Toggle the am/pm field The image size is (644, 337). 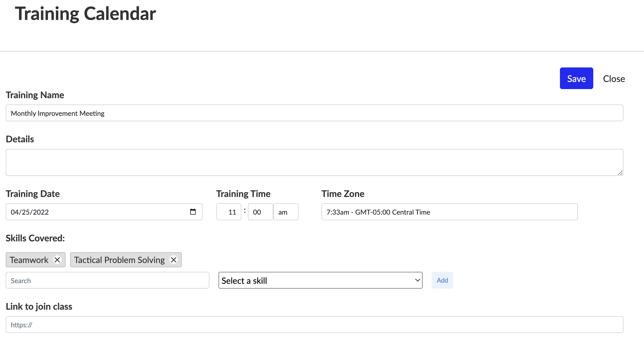click(x=286, y=212)
